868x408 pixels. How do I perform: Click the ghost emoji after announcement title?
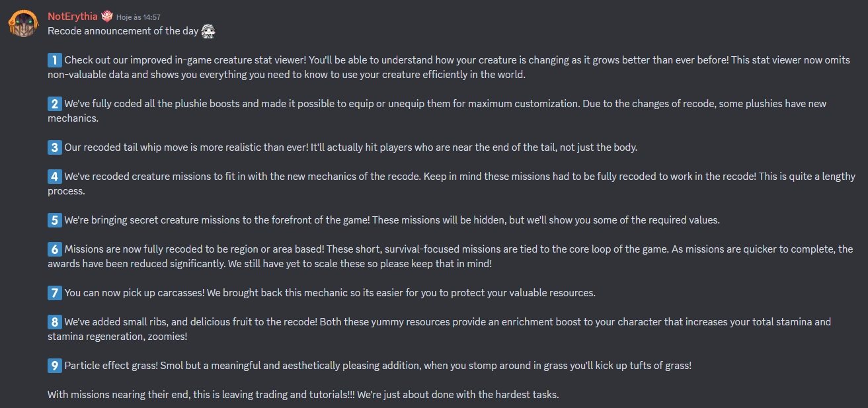coord(208,31)
